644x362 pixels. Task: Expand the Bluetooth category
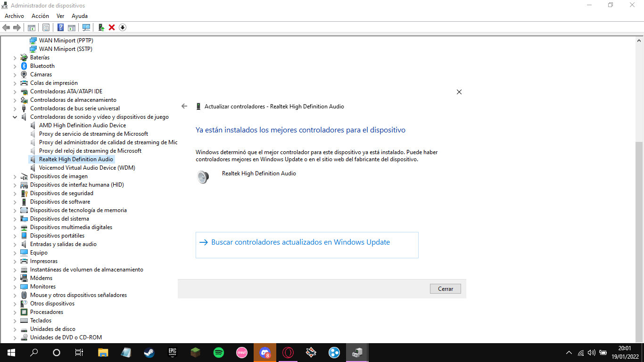(15, 66)
